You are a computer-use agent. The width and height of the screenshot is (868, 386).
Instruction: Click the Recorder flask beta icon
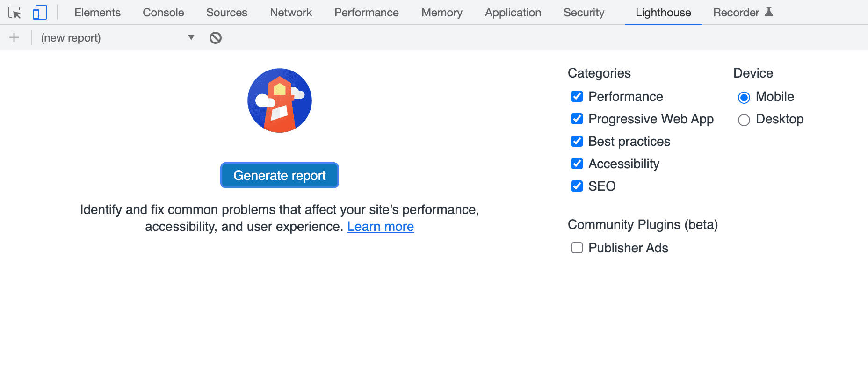[768, 12]
